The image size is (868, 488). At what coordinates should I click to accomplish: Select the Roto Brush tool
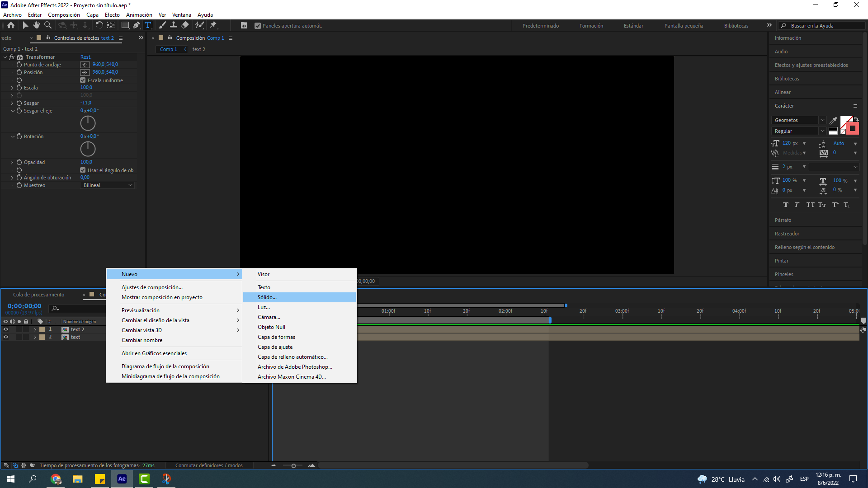click(199, 25)
